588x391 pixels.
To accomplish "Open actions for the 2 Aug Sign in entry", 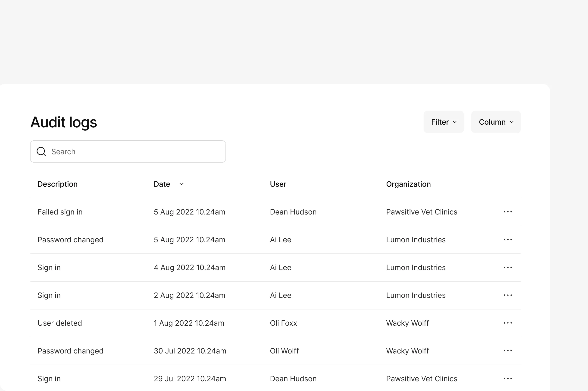I will click(x=508, y=295).
